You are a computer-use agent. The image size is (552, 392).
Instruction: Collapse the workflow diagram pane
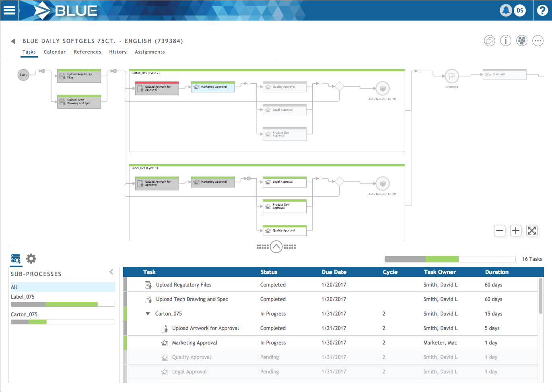point(276,247)
